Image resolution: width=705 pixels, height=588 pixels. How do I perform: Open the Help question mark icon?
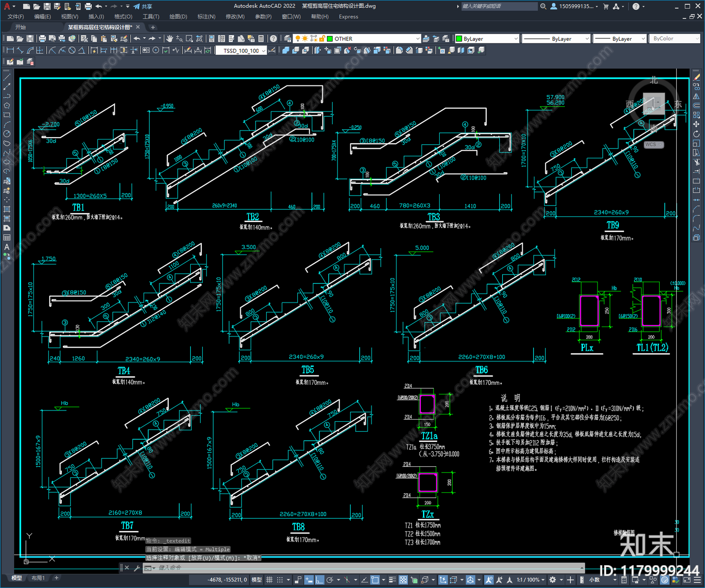coord(273,39)
